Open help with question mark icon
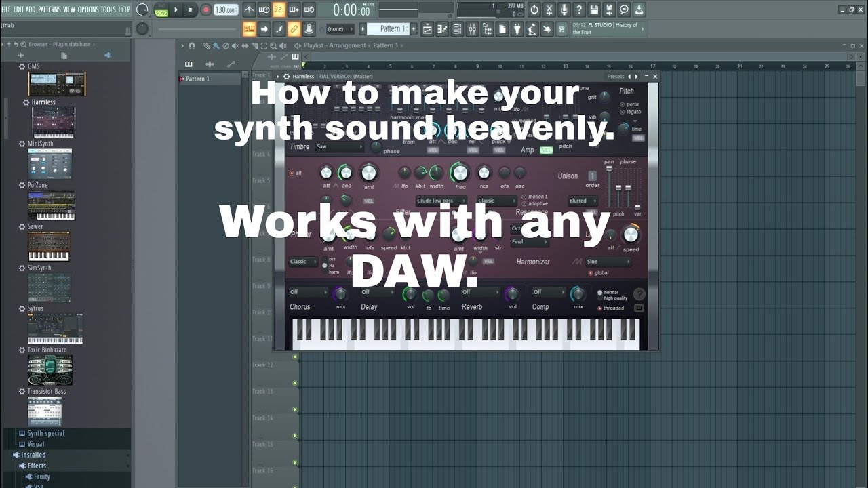Screen dimensions: 868x488 [578, 9]
